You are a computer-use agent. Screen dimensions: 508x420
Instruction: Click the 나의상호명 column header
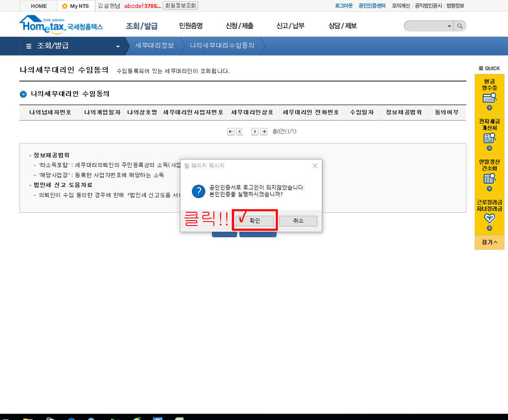click(142, 113)
